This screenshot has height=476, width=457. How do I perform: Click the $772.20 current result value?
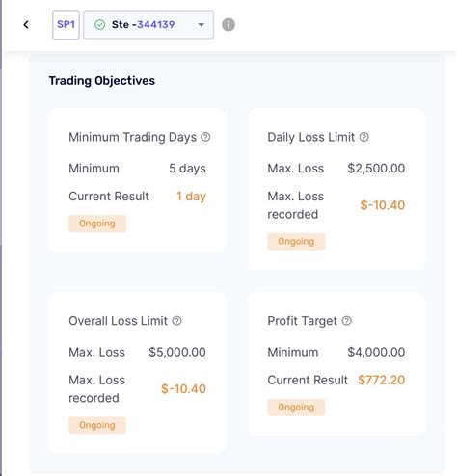tap(382, 380)
